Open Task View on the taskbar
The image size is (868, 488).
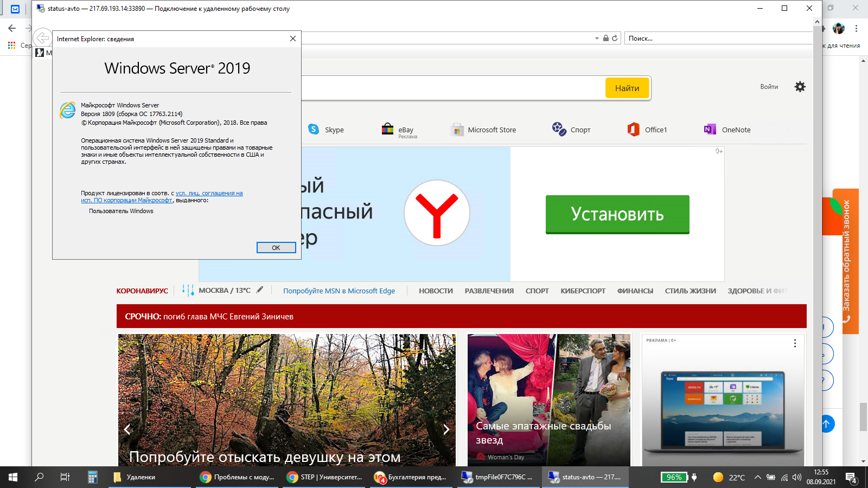click(x=65, y=477)
